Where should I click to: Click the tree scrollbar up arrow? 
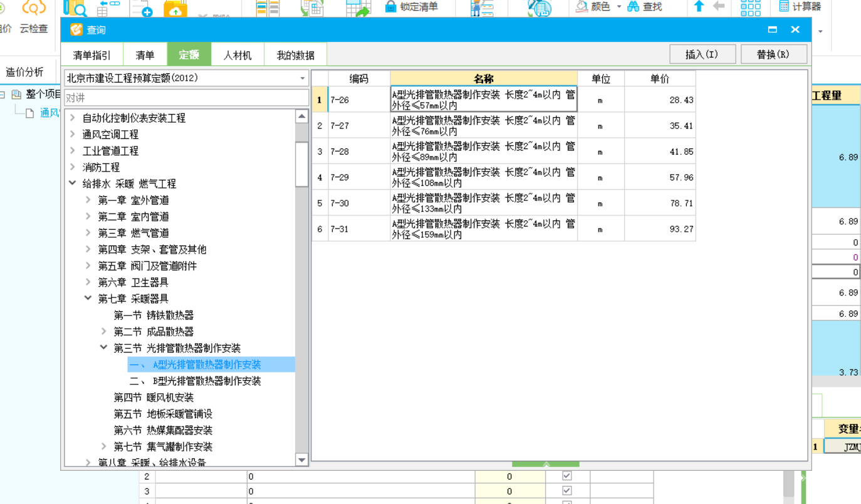click(x=302, y=116)
